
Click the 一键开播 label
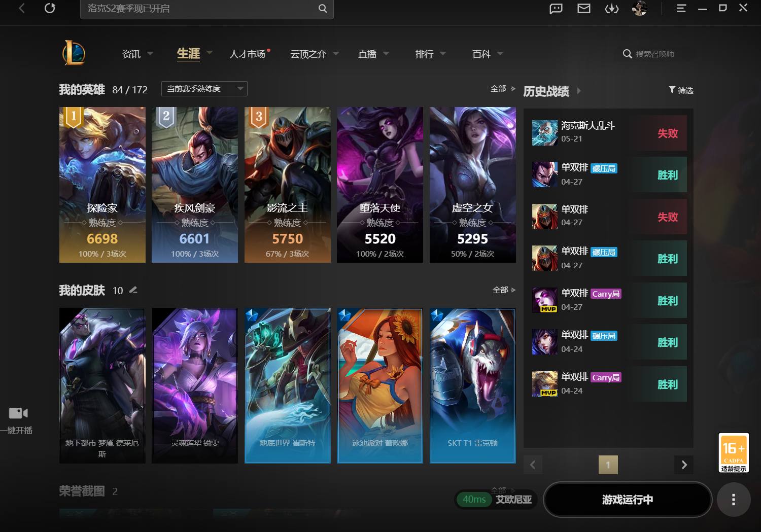[x=17, y=430]
